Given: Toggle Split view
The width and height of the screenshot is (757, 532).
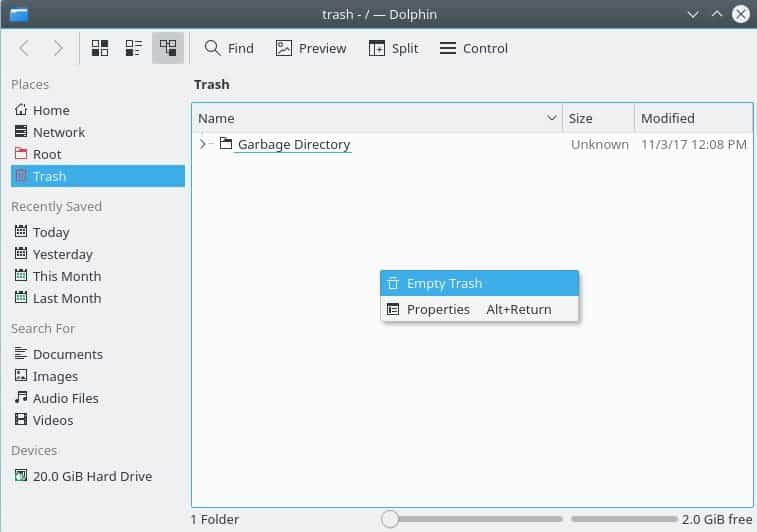Looking at the screenshot, I should tap(393, 48).
